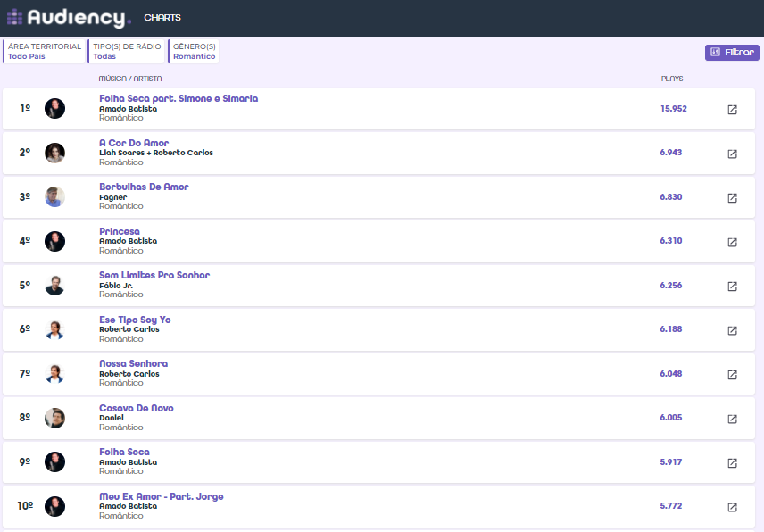Select the 6.188 plays value
Image resolution: width=764 pixels, height=532 pixels.
coord(671,329)
